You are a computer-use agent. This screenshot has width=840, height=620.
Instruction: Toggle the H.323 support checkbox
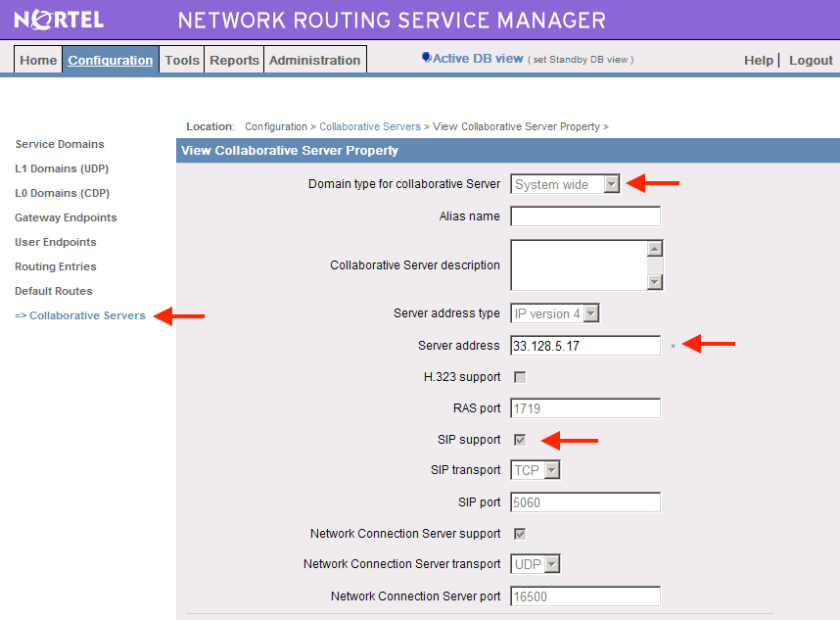tap(520, 377)
